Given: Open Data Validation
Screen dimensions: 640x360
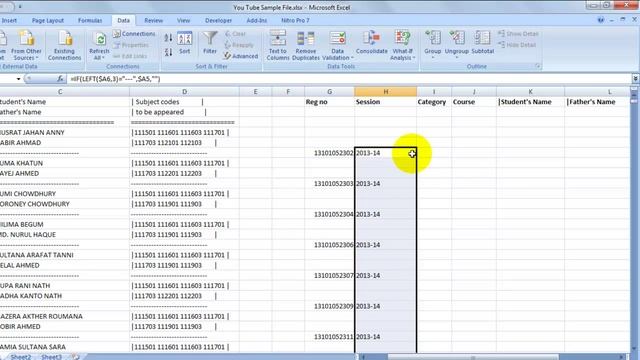Looking at the screenshot, I should point(338,45).
